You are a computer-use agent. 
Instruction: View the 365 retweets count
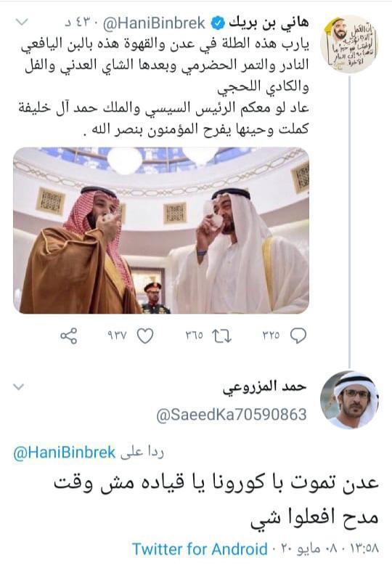194,336
